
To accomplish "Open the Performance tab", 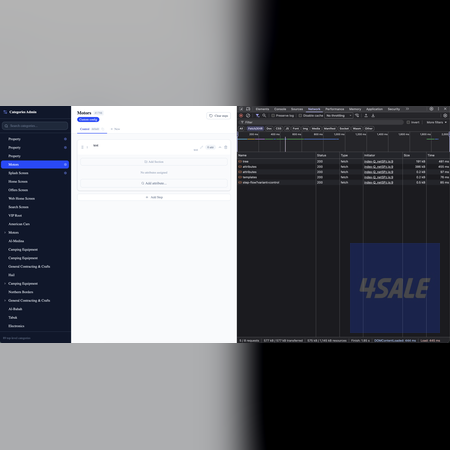I will [335, 109].
